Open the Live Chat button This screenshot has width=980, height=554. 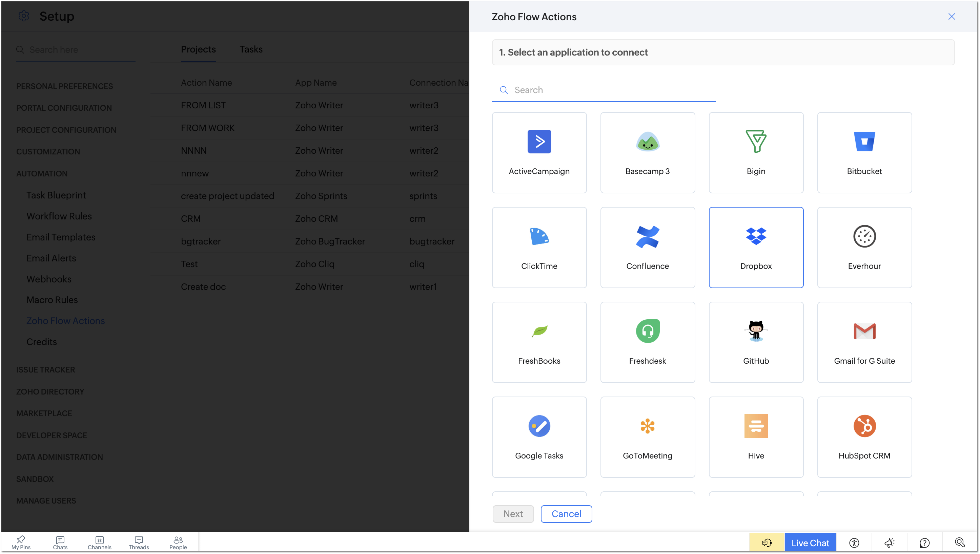(810, 542)
